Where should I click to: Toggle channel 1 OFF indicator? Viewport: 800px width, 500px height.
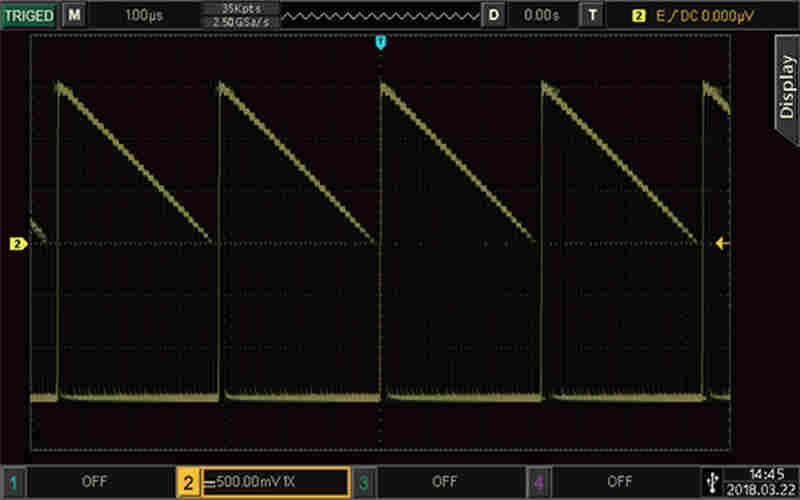(95, 481)
